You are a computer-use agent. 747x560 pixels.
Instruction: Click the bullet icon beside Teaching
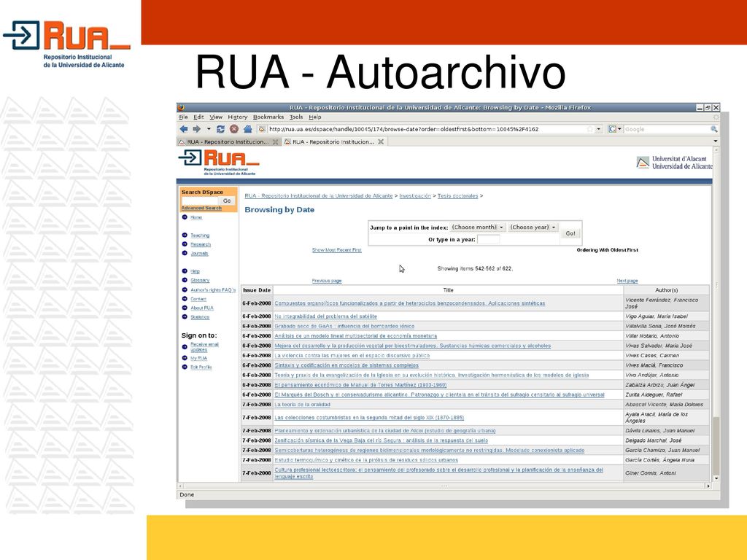[x=185, y=236]
